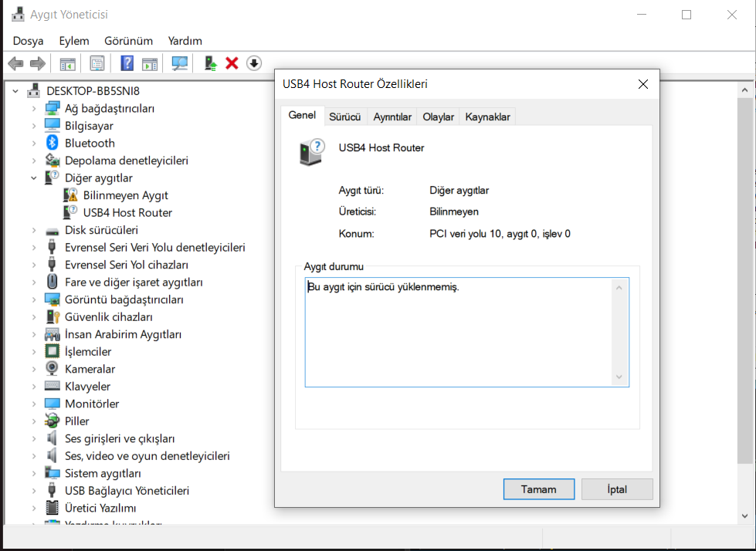The width and height of the screenshot is (756, 551).
Task: Open the Dosya menu
Action: tap(28, 41)
